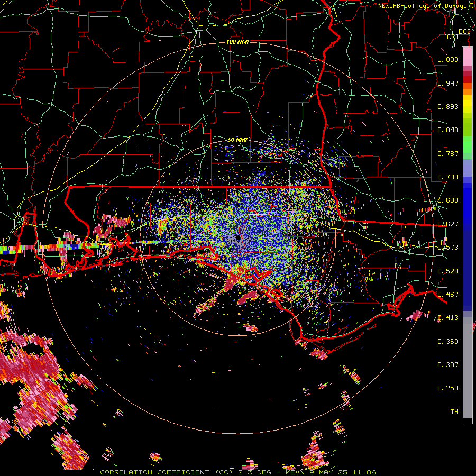Click the [CC] legend header

point(451,36)
